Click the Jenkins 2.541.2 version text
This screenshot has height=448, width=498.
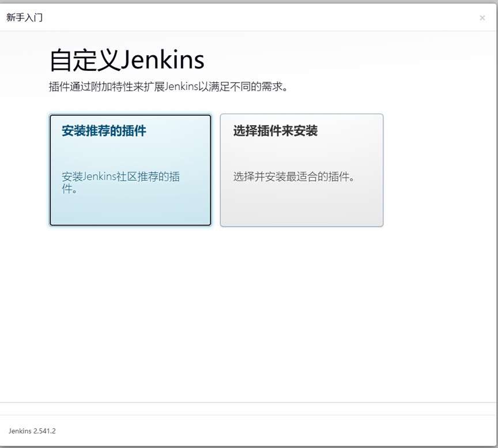pyautogui.click(x=32, y=431)
